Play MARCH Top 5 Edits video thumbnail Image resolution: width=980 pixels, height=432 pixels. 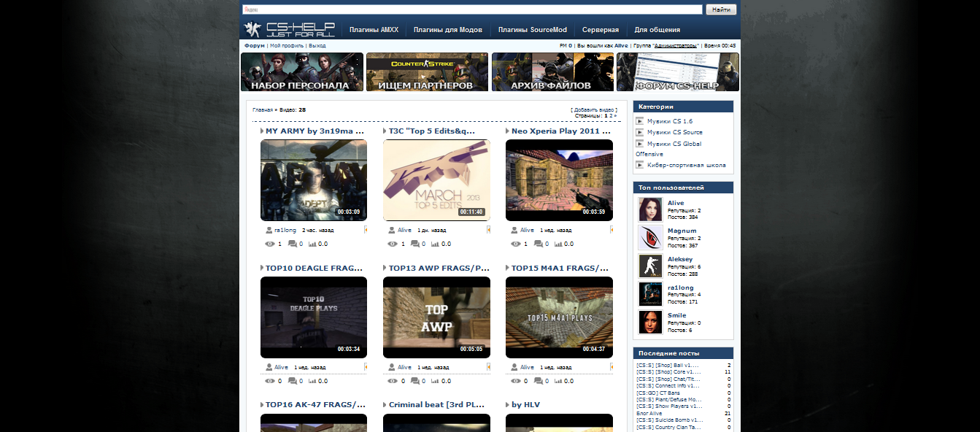436,180
